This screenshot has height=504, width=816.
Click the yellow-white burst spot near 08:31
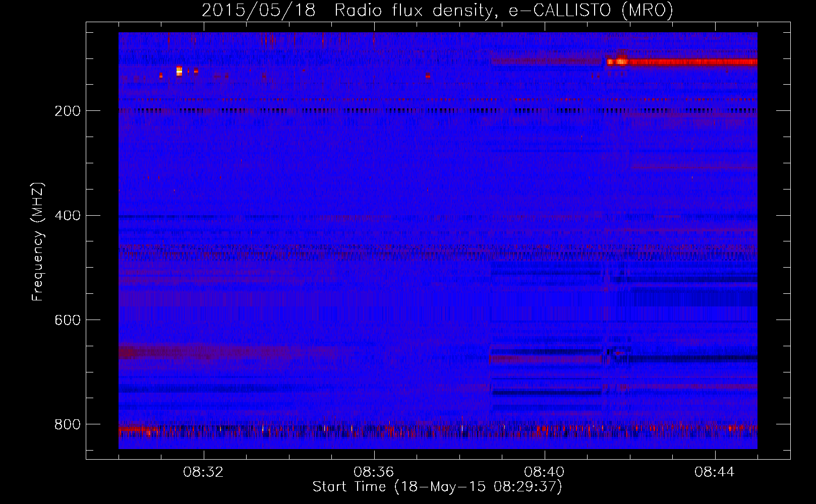[x=179, y=71]
